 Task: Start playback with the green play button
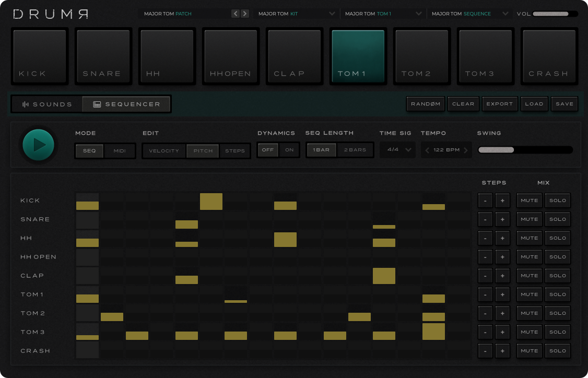(38, 145)
